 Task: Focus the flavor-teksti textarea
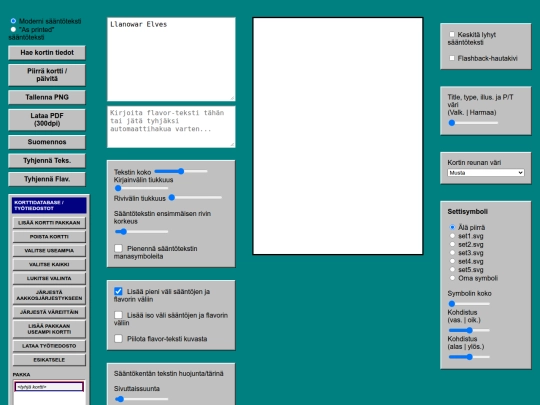coord(171,127)
